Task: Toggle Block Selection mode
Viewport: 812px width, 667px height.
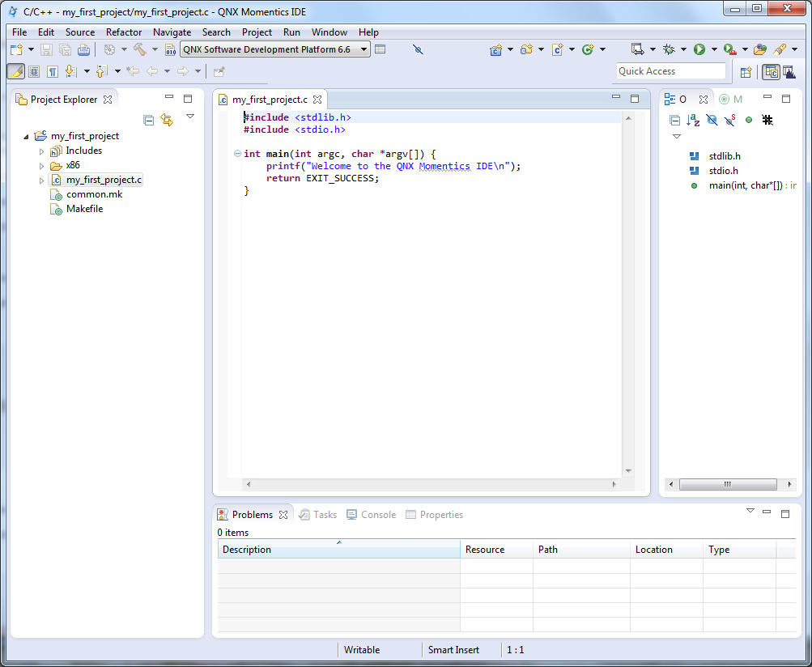Action: point(34,71)
